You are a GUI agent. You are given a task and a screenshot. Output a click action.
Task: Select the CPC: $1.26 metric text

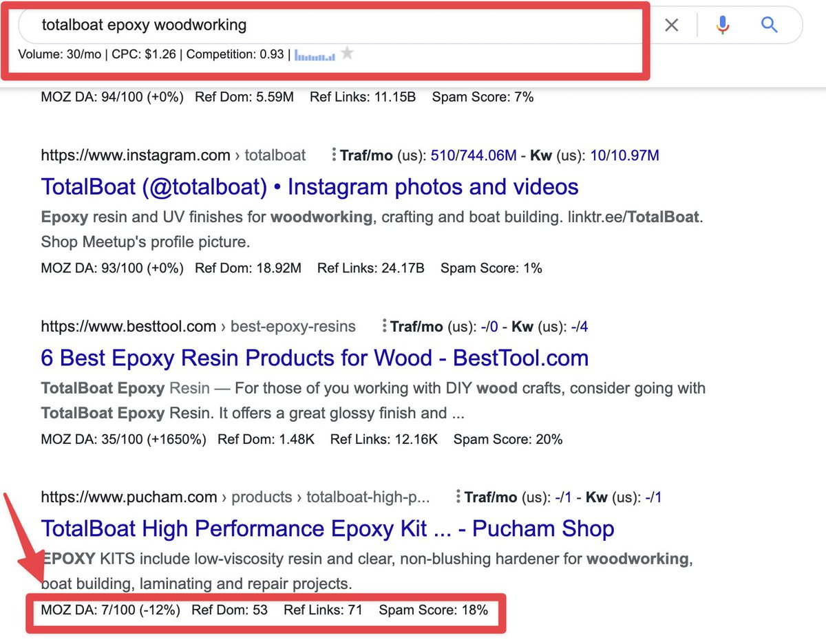click(x=143, y=54)
